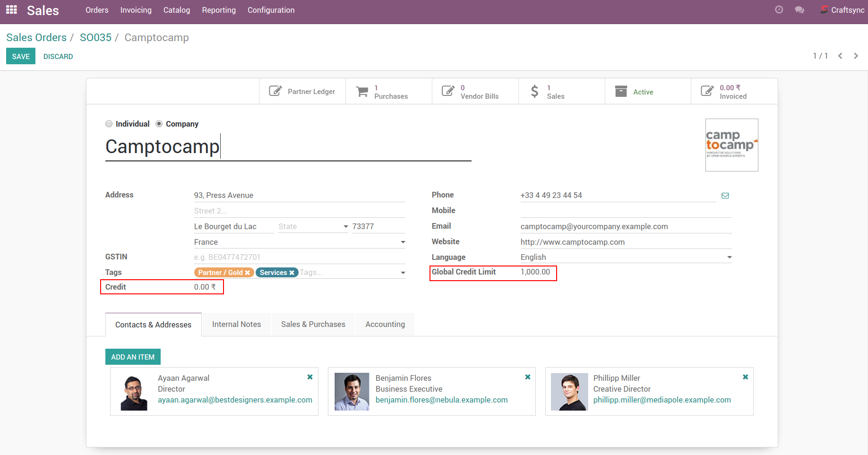Open the Country dropdown showing France
Image resolution: width=868 pixels, height=455 pixels.
(x=403, y=242)
